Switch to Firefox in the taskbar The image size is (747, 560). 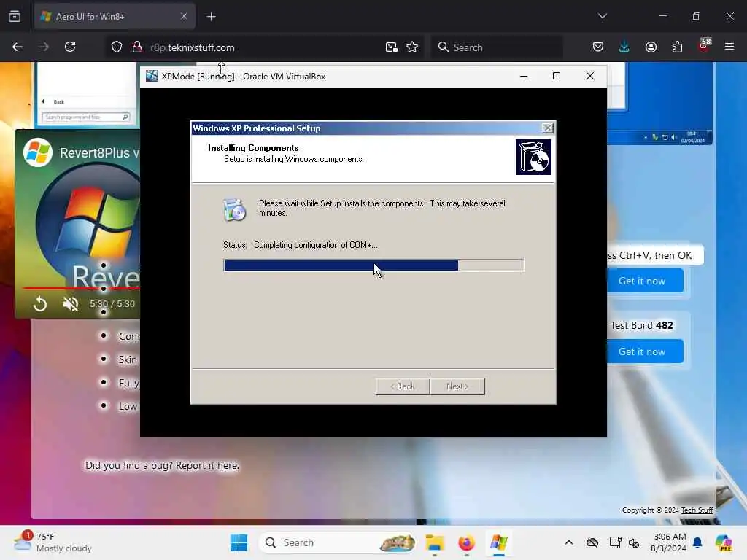tap(466, 542)
